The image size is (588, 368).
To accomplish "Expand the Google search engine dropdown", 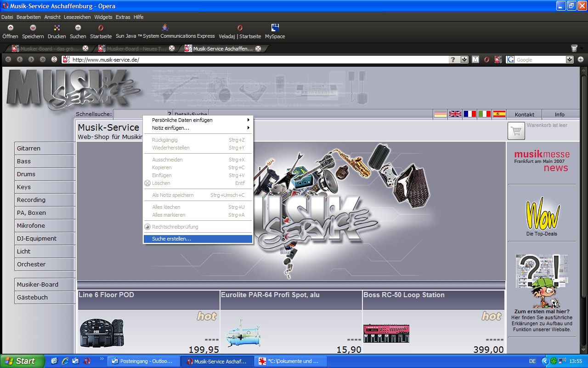I will tap(570, 59).
